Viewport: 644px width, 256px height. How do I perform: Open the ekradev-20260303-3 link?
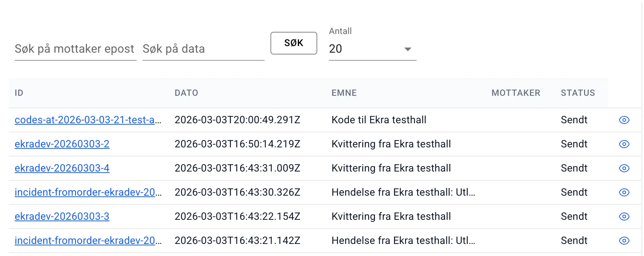(62, 217)
